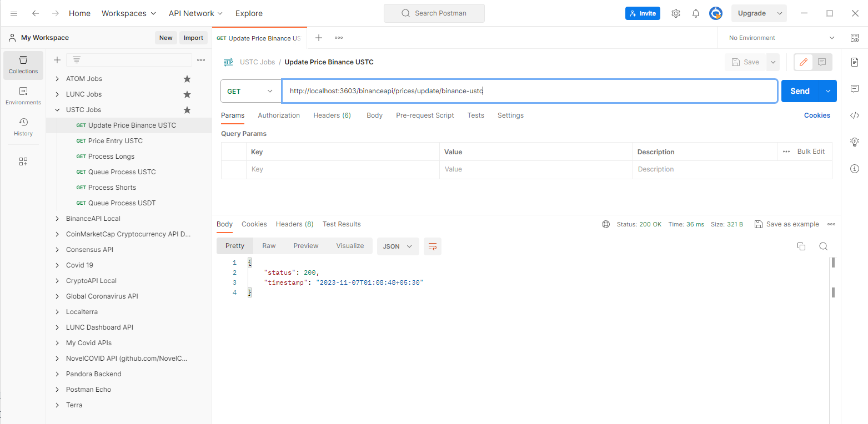The image size is (868, 424).
Task: Toggle star on LUNC Jobs collection
Action: [x=187, y=94]
